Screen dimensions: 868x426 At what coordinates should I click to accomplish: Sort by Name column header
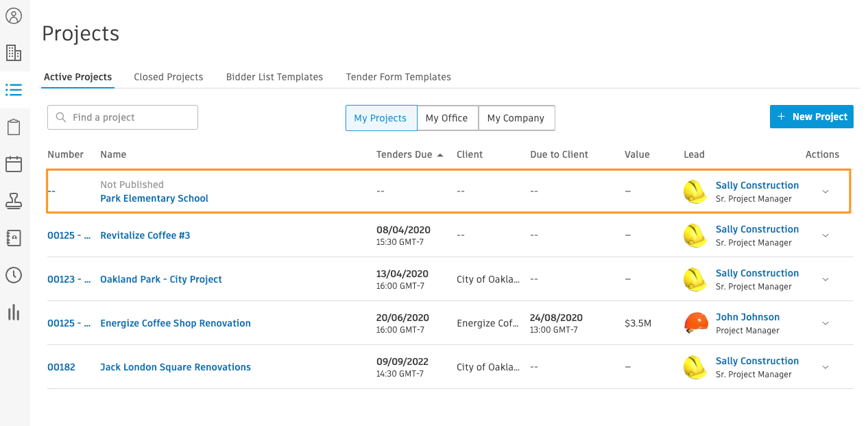[113, 154]
